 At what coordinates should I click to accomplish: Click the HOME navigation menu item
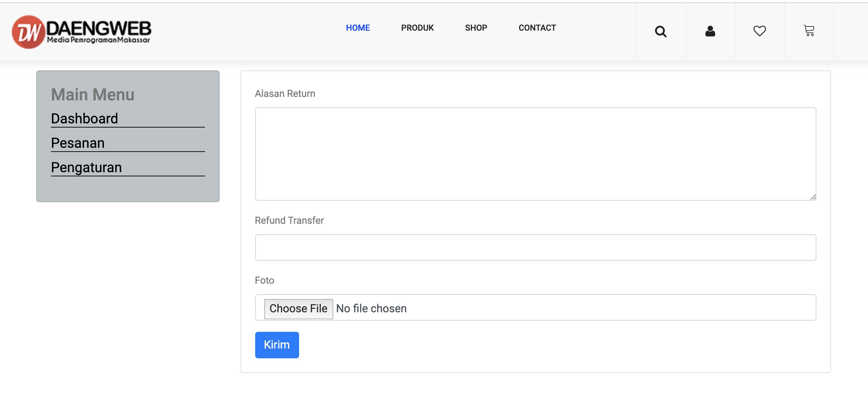(x=358, y=27)
